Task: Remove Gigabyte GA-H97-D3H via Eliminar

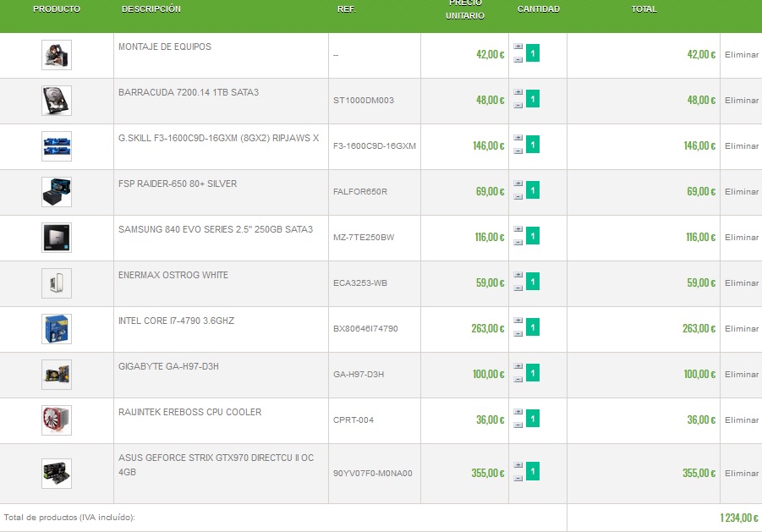Action: point(742,375)
